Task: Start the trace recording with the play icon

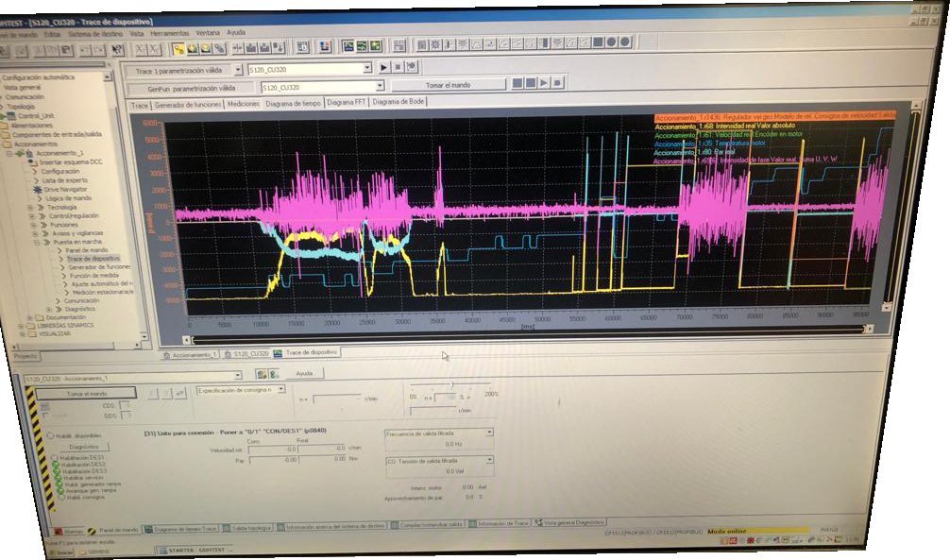Action: pyautogui.click(x=382, y=67)
